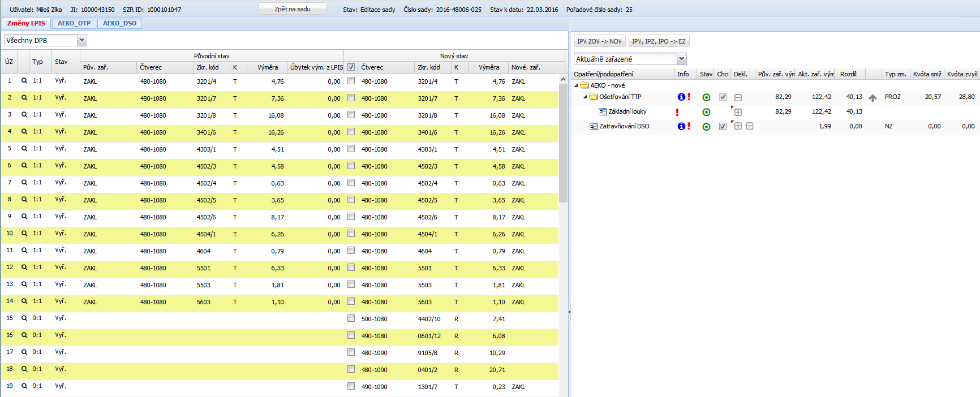The width and height of the screenshot is (980, 397).
Task: Sort by the Výměra column in Původní stav
Action: pos(268,67)
